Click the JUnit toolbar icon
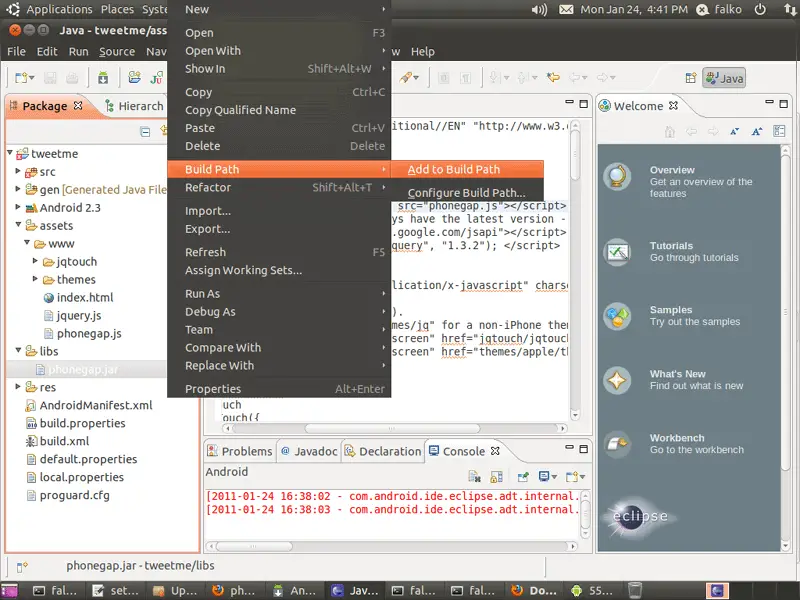This screenshot has width=800, height=600. pos(157,78)
